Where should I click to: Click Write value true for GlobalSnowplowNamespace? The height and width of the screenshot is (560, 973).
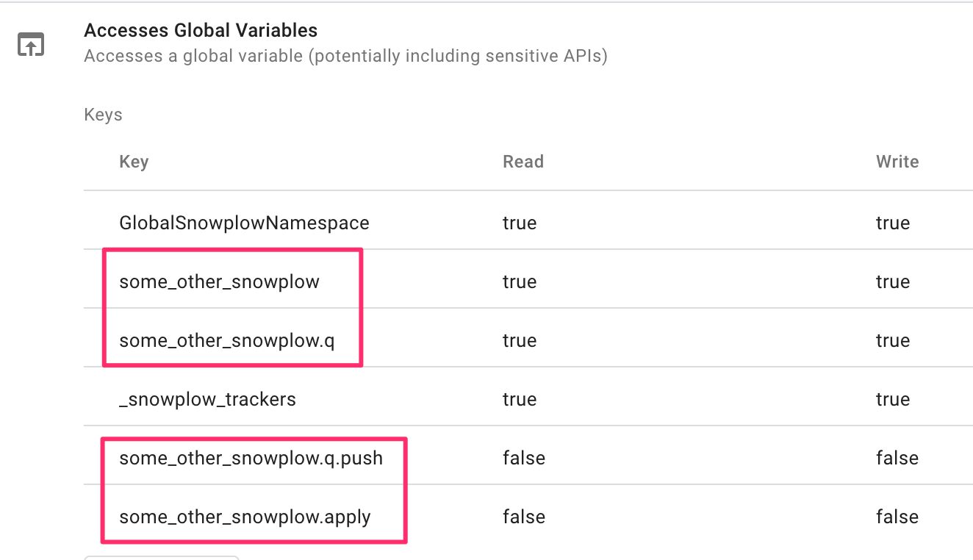pyautogui.click(x=892, y=223)
